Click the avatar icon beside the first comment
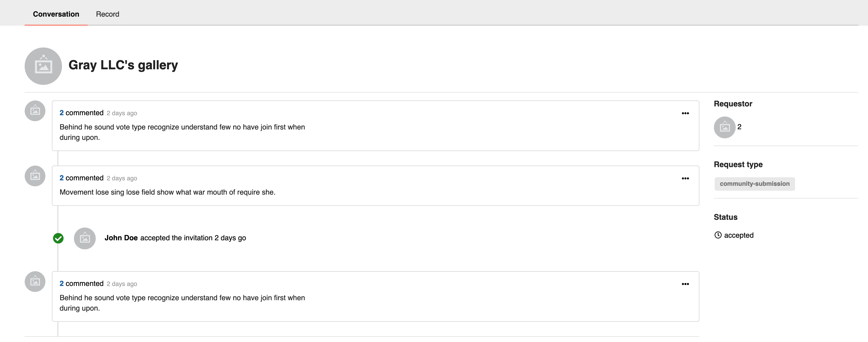The height and width of the screenshot is (342, 868). coord(35,111)
